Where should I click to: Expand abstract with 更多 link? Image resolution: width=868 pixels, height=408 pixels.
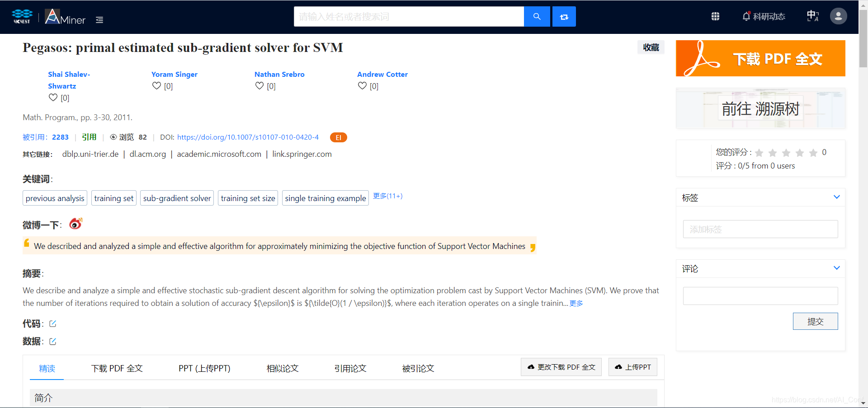(576, 303)
